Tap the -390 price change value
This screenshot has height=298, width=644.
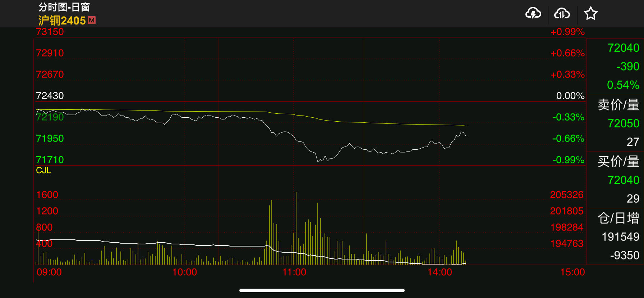[627, 66]
